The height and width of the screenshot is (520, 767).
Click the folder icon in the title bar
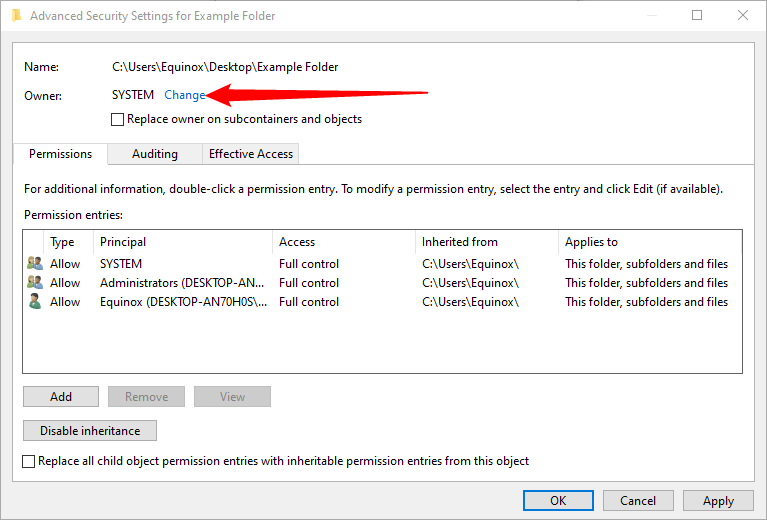pos(14,16)
